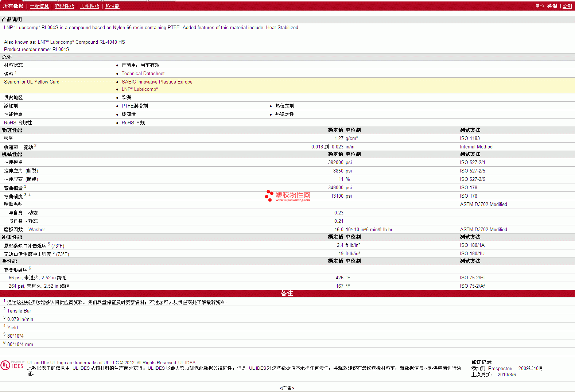Click the 'RoHS 合规' value

click(133, 123)
